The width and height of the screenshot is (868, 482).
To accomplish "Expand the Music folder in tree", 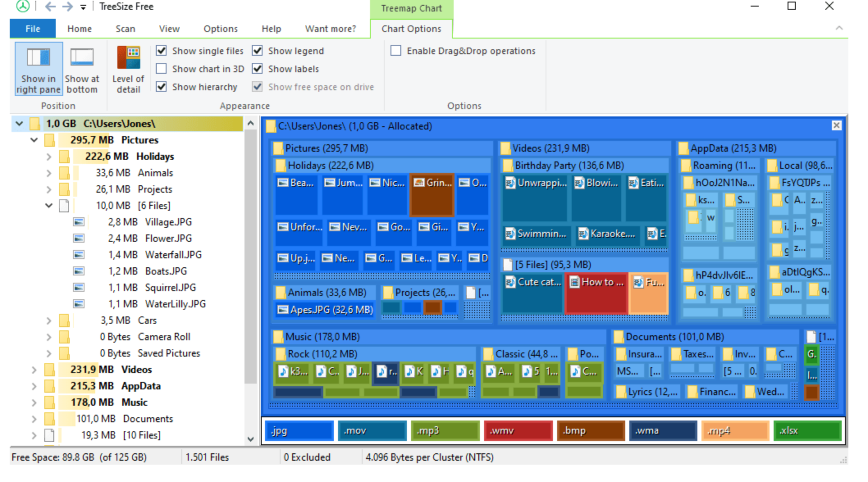I will click(34, 402).
